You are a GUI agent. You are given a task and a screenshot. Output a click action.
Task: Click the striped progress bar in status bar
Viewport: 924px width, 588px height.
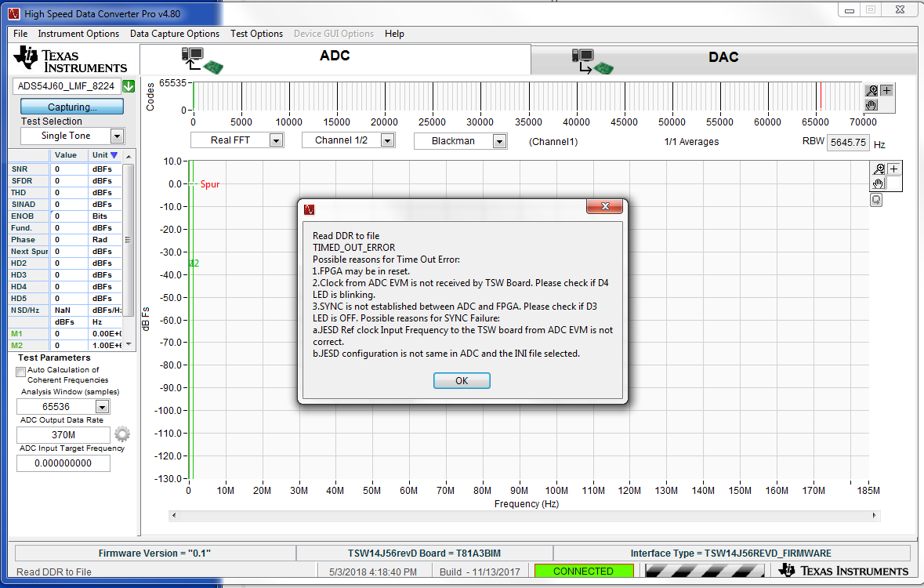705,571
